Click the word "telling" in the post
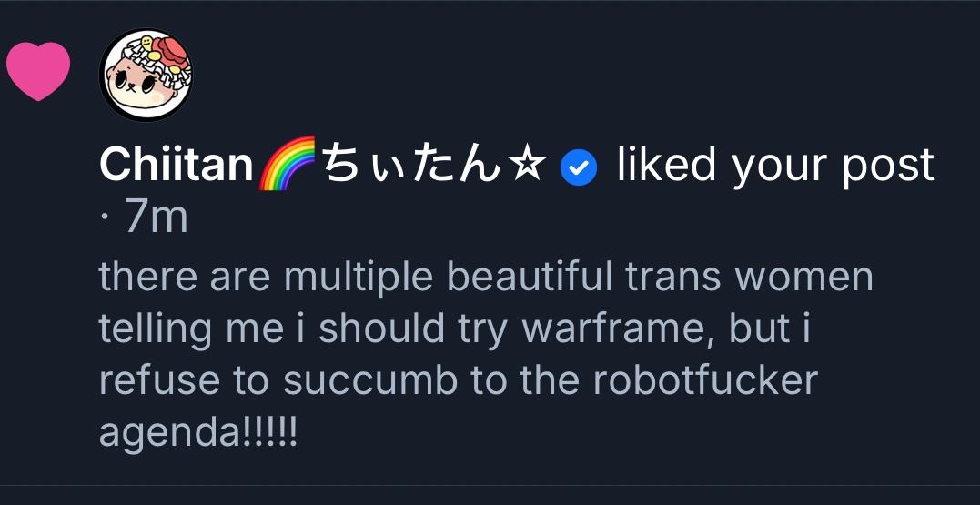Screen dimensions: 980x505 tap(150, 329)
